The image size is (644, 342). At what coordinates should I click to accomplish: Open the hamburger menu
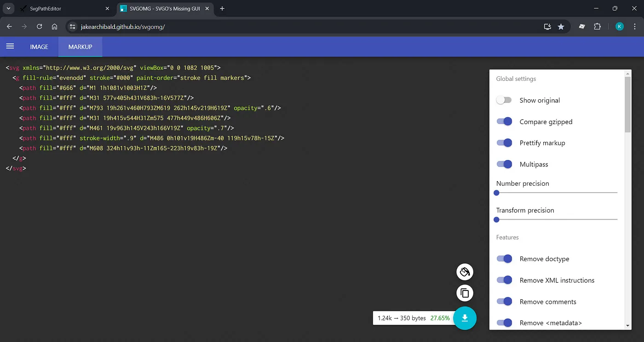[x=10, y=46]
